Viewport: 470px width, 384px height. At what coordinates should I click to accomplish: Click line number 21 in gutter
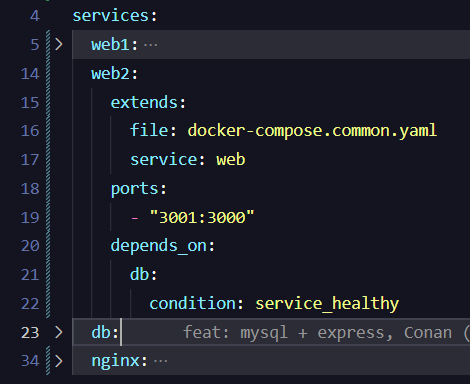[30, 275]
